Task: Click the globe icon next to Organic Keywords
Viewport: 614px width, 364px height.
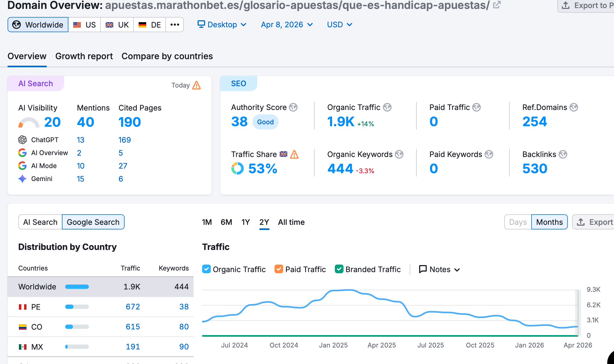Action: coord(399,154)
